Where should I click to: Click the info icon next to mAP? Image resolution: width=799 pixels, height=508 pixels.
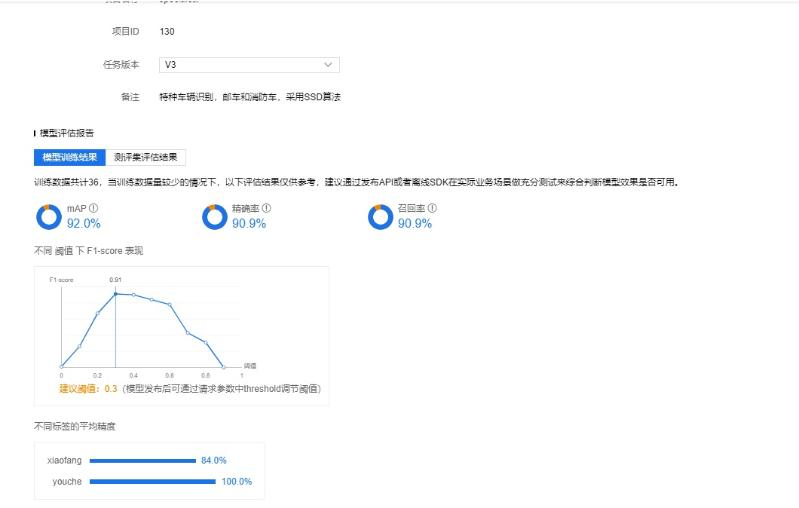(x=93, y=208)
